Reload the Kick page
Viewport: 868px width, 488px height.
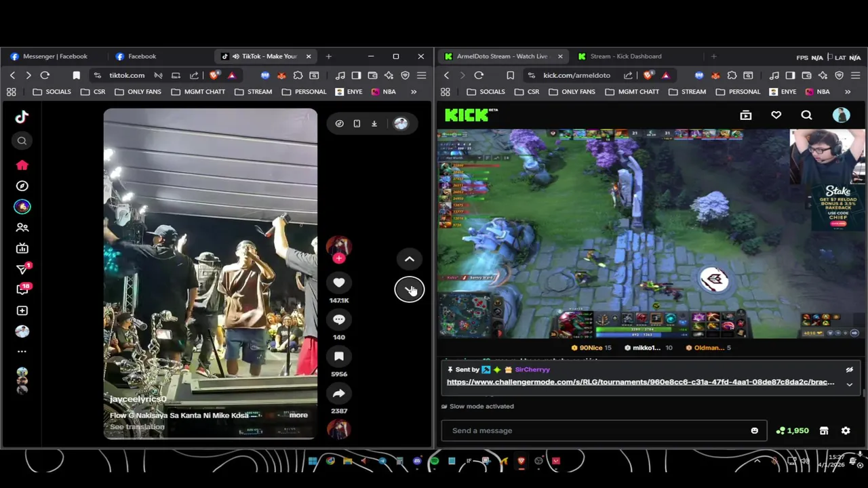point(479,75)
